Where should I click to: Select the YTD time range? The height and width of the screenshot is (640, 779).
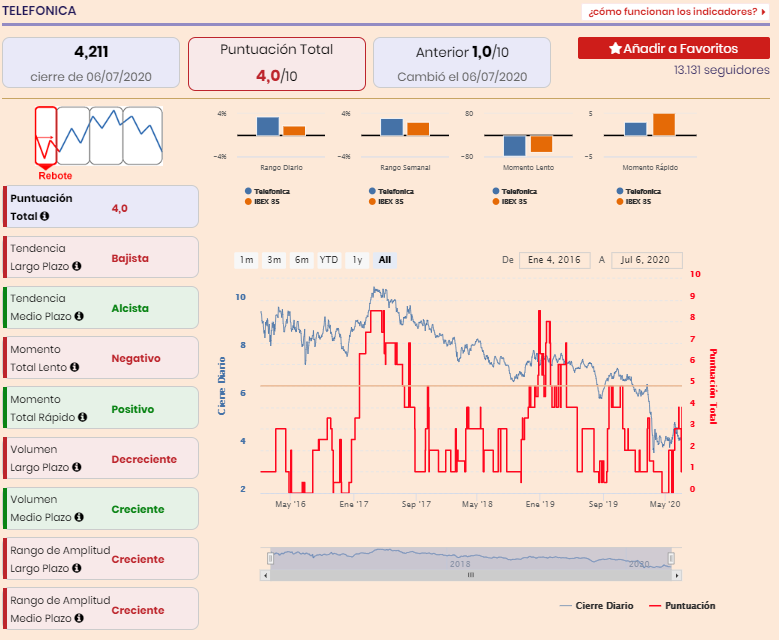tap(329, 260)
